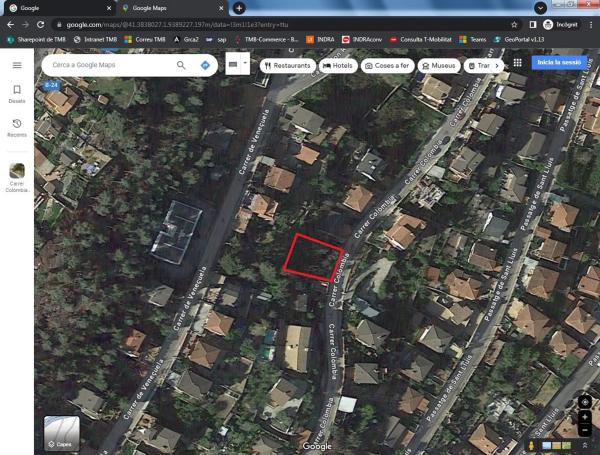The image size is (600, 455).
Task: Open the Carrer Colombia recent place thumbnail
Action: point(17,171)
